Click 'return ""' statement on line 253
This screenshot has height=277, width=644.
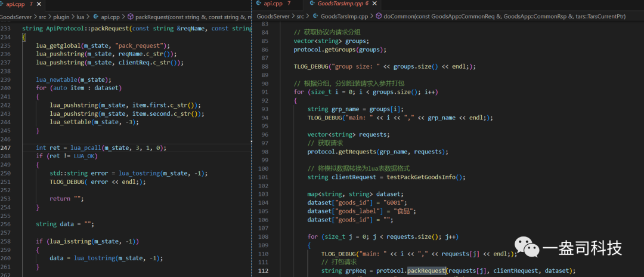tap(67, 199)
